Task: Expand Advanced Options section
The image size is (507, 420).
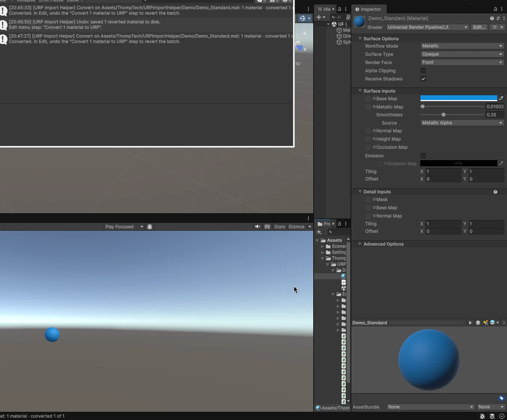Action: pos(383,244)
